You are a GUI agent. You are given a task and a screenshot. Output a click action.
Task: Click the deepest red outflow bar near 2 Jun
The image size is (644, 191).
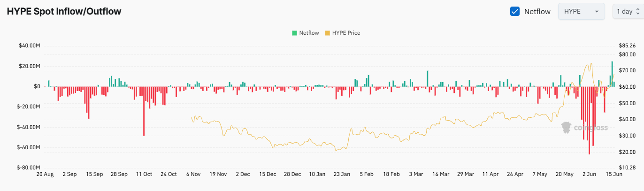589,121
